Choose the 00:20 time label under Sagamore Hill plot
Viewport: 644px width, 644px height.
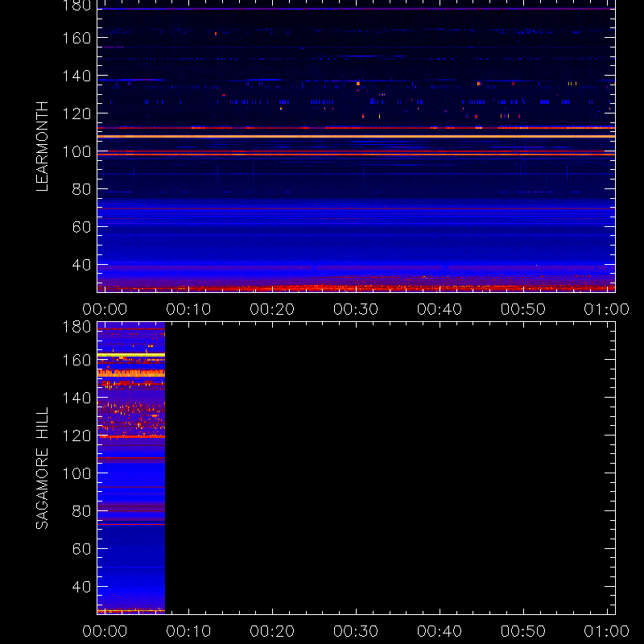pyautogui.click(x=272, y=631)
